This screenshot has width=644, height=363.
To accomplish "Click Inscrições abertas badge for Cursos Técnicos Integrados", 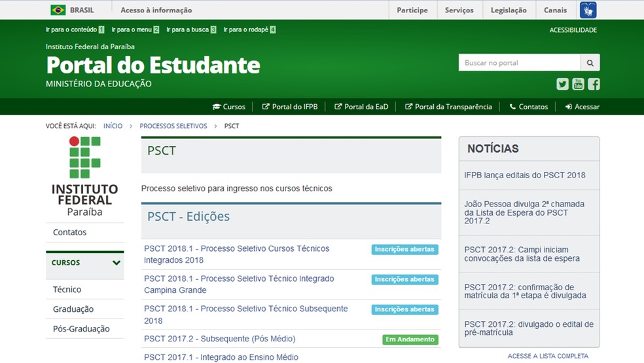I will (x=404, y=250).
